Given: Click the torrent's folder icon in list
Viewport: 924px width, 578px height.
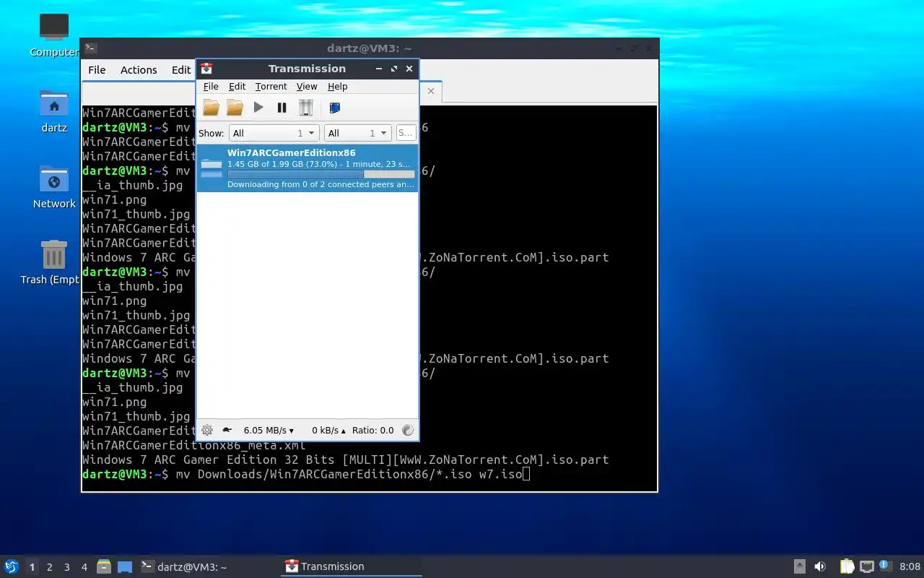Looking at the screenshot, I should point(212,168).
